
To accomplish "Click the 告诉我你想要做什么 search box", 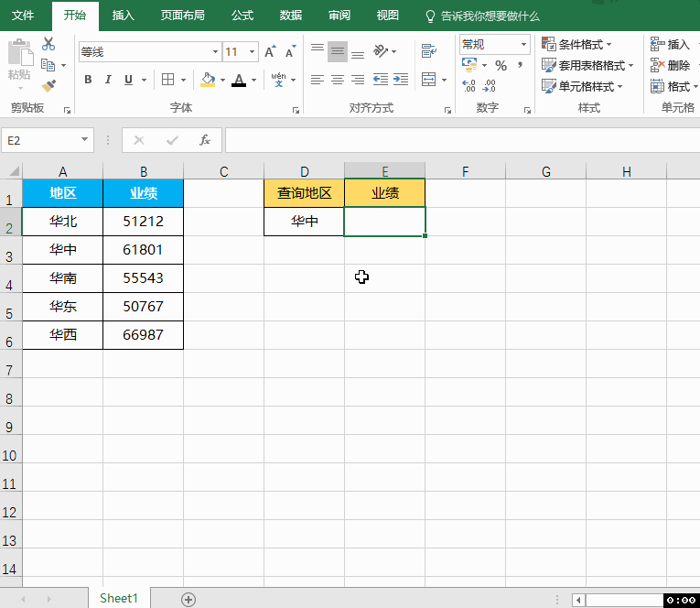I will (482, 16).
